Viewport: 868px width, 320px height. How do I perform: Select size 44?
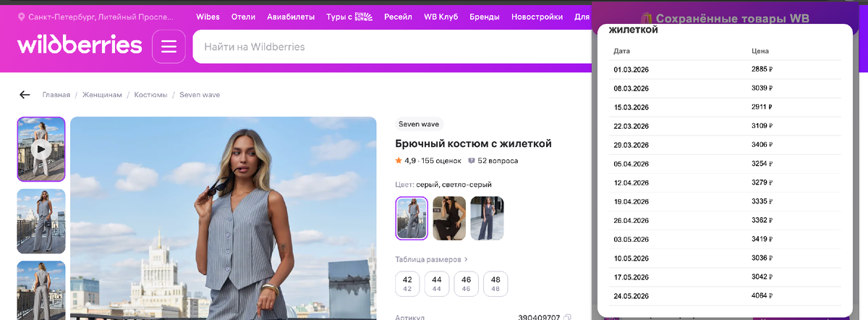pyautogui.click(x=437, y=284)
